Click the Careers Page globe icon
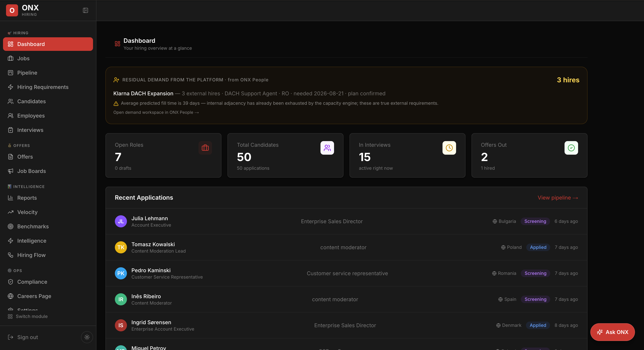644x350 pixels. click(x=11, y=296)
